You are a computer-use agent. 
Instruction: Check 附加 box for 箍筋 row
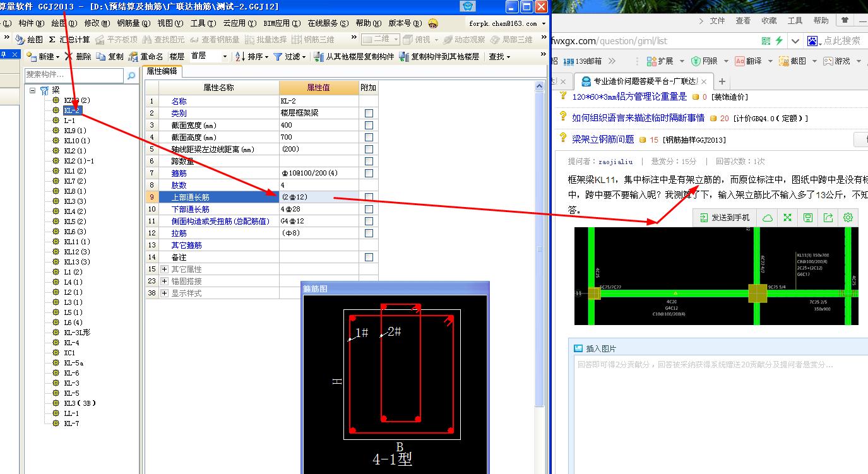click(369, 174)
